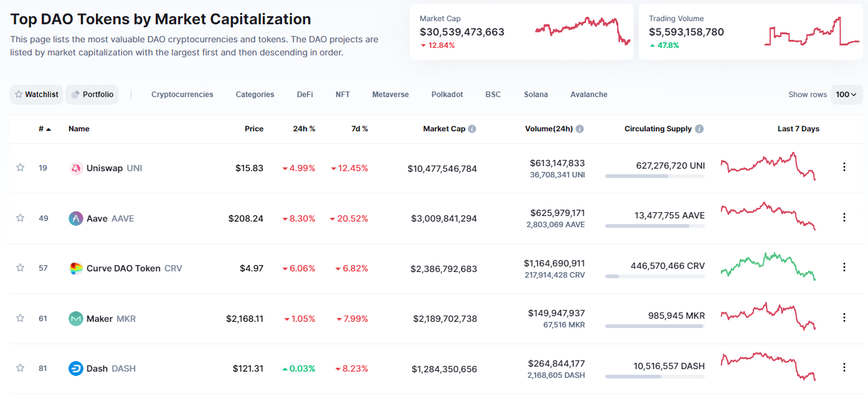Sort table by Name column
The image size is (868, 399).
[x=79, y=129]
